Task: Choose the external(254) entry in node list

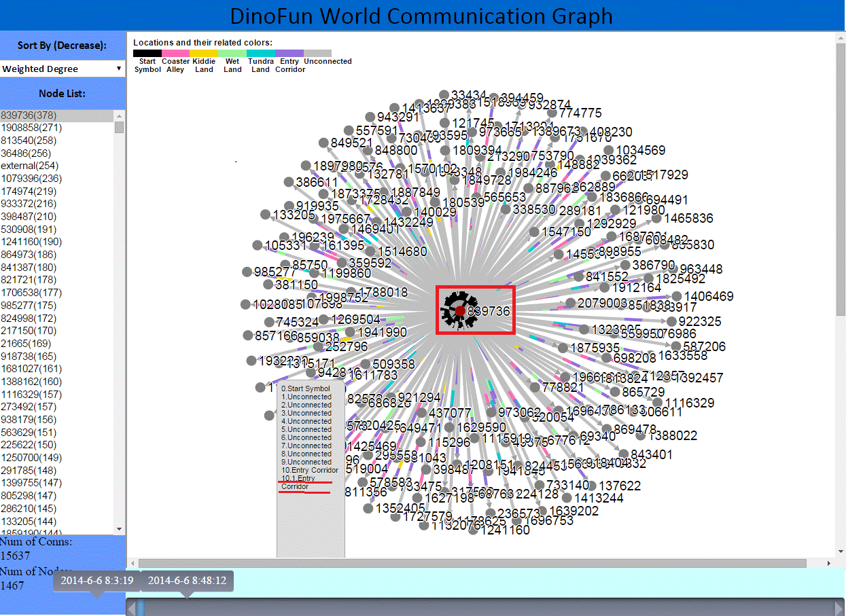Action: tap(30, 166)
